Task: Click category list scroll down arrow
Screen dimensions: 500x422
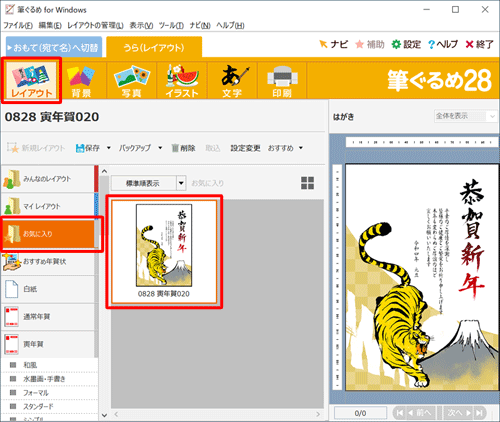Action: (104, 415)
